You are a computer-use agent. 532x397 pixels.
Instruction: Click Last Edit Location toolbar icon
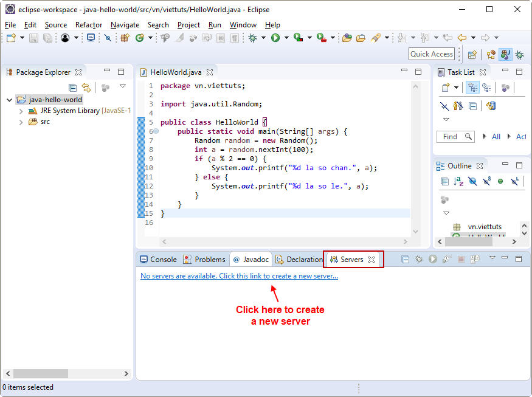coord(448,38)
